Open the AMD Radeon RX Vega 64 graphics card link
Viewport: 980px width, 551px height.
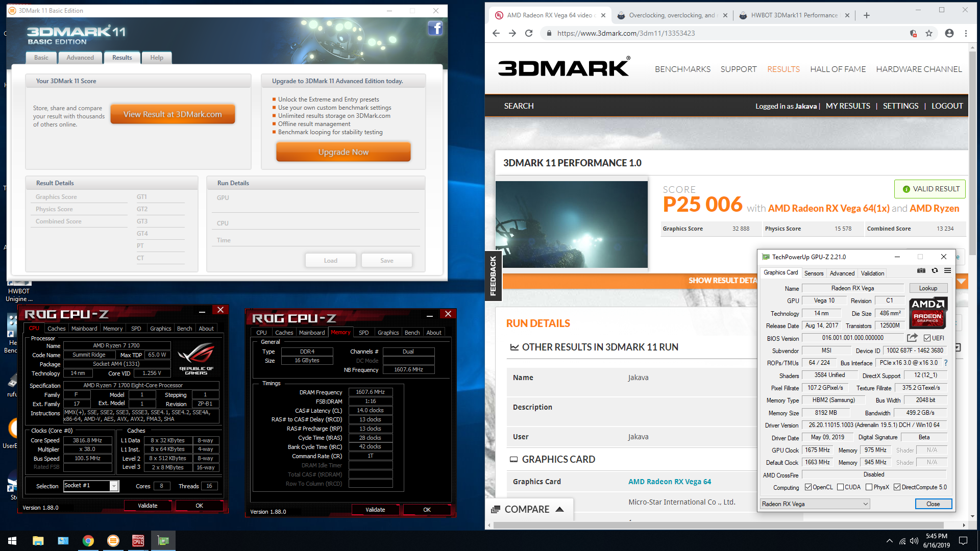tap(669, 482)
